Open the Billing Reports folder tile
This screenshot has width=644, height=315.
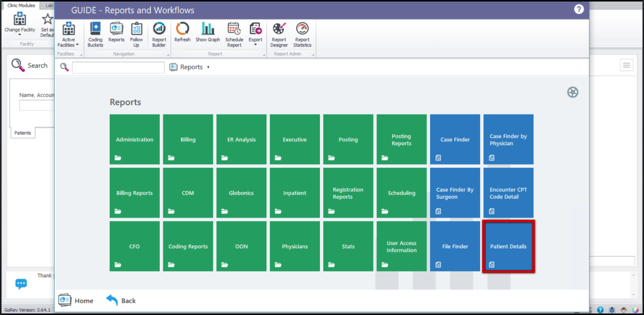point(135,193)
